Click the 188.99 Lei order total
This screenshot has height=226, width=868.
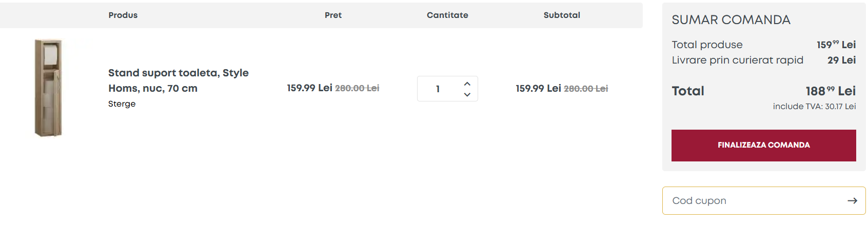point(830,91)
